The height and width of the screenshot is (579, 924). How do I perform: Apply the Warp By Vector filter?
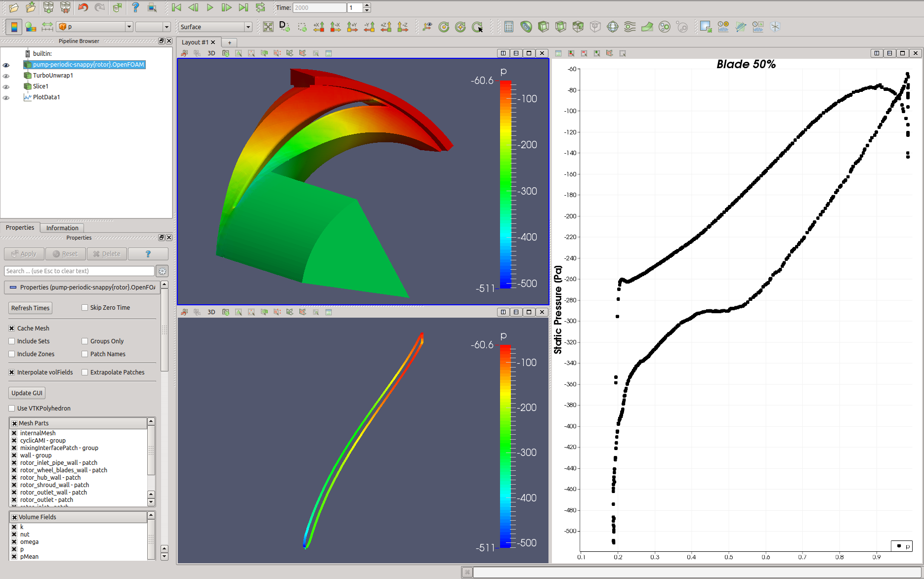point(647,27)
